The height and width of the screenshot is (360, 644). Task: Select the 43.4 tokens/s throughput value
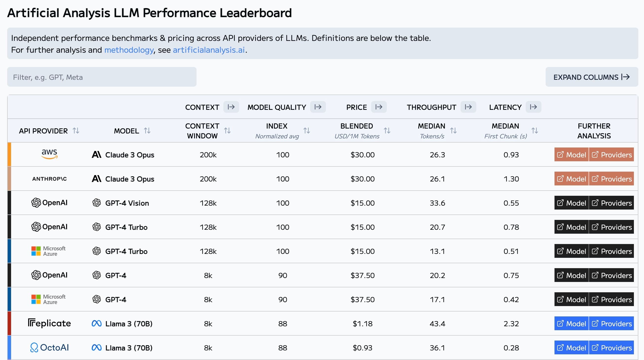[437, 324]
